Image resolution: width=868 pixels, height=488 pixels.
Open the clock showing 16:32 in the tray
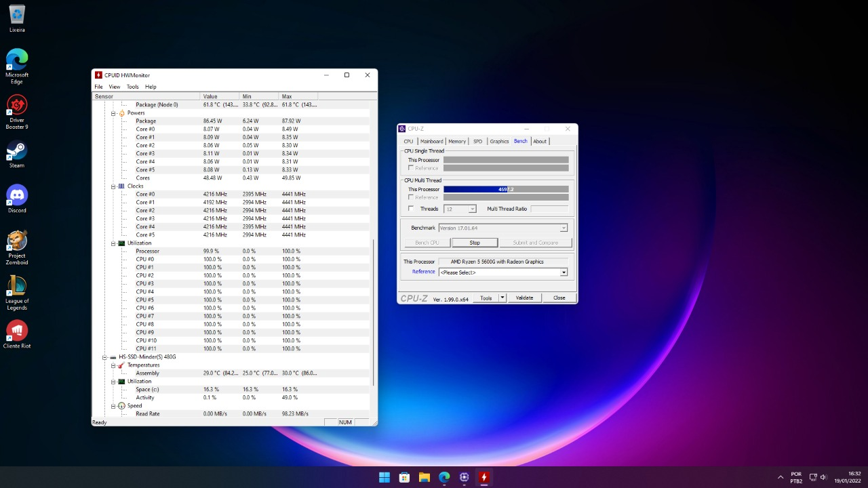(x=848, y=477)
